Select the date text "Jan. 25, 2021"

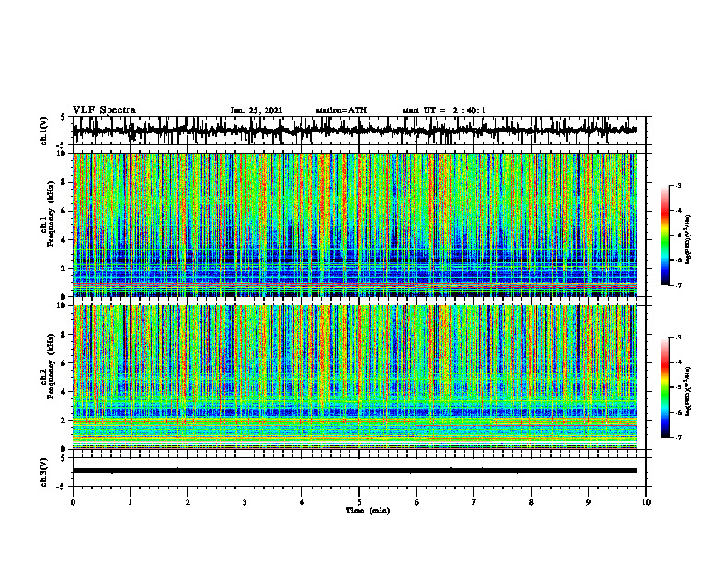coord(256,110)
